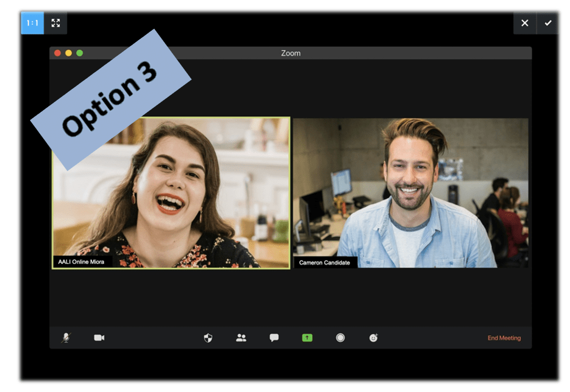Image resolution: width=570 pixels, height=392 pixels.
Task: Toggle fit-to-screen expand icon
Action: coord(56,23)
